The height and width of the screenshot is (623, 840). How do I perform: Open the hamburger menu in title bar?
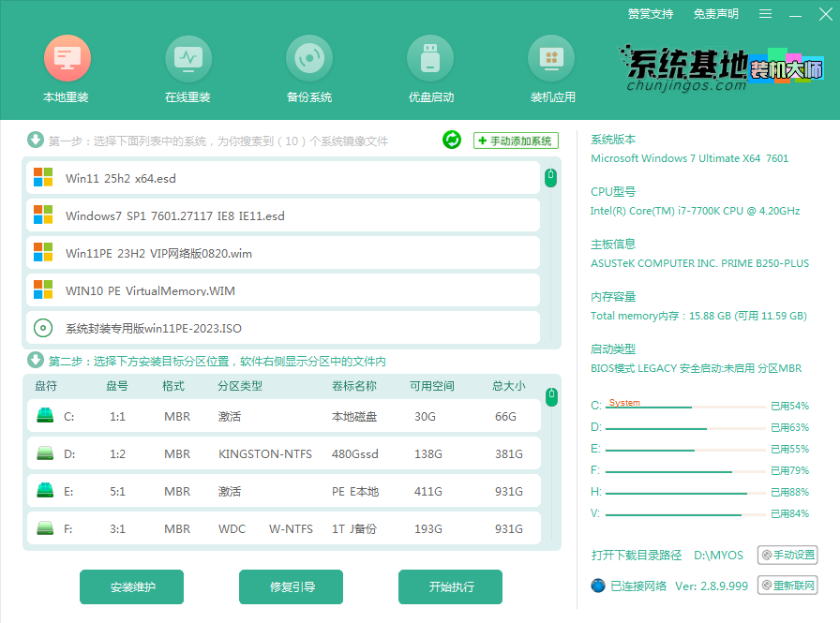[x=766, y=14]
